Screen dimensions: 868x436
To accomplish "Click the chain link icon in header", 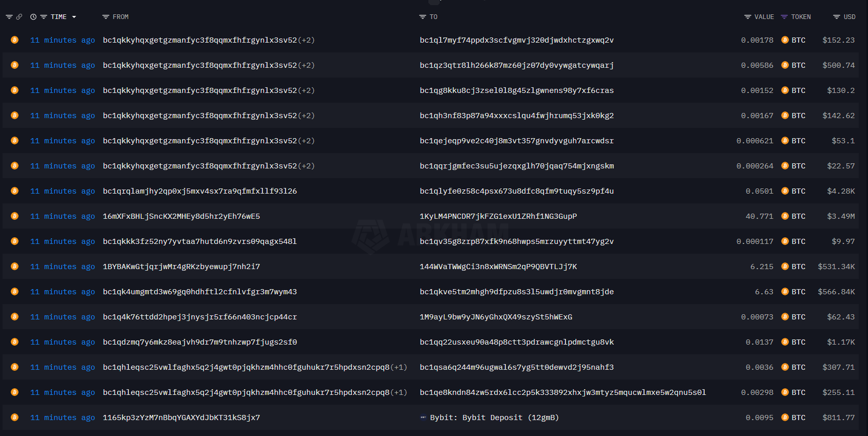I will pos(20,17).
